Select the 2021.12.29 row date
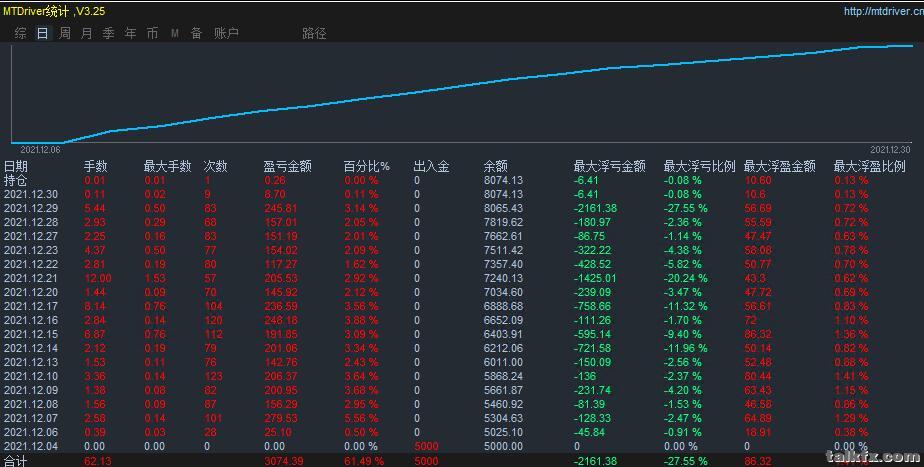The height and width of the screenshot is (467, 924). [31, 208]
